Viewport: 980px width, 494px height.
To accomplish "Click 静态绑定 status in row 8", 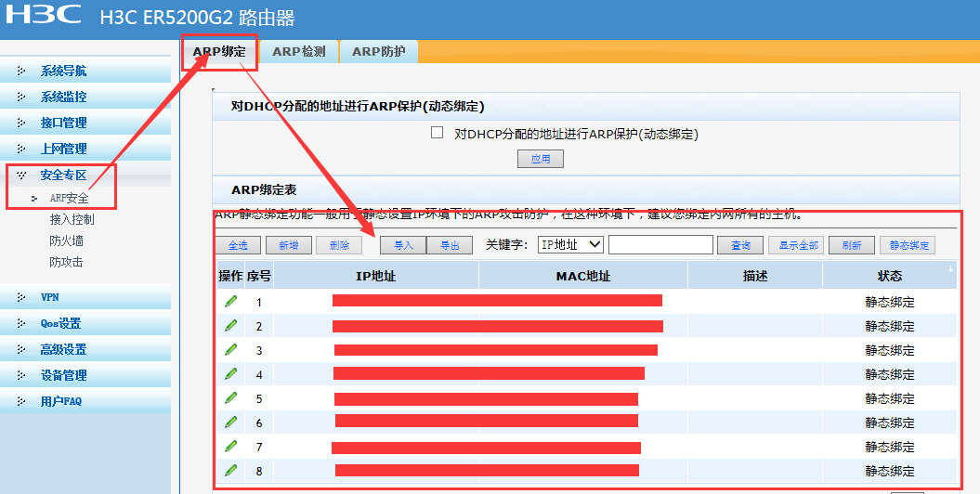I will (x=889, y=471).
